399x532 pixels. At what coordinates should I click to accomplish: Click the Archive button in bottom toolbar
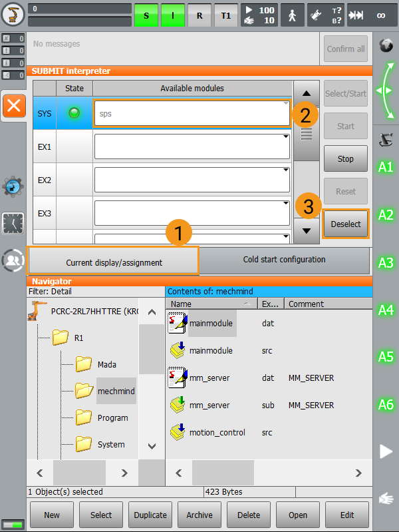(199, 515)
